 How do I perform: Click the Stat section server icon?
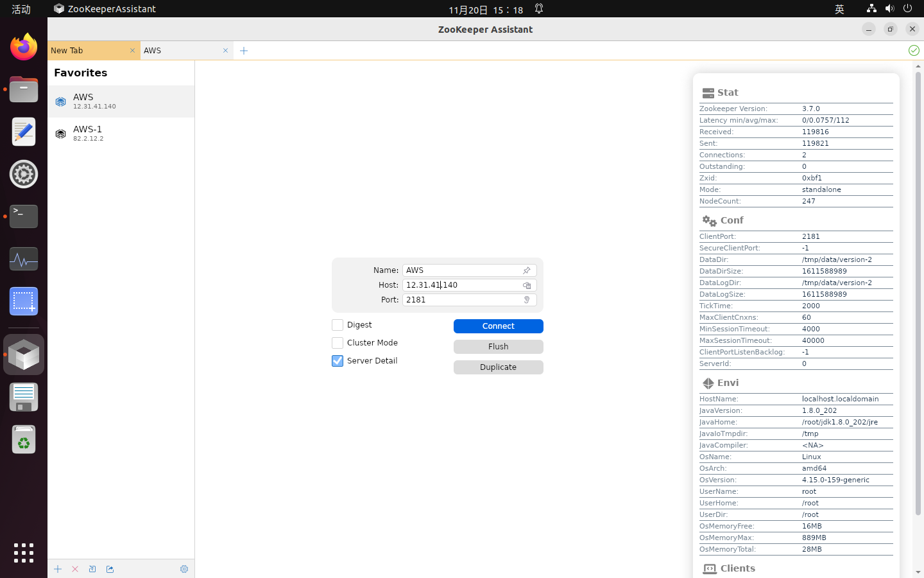pyautogui.click(x=708, y=92)
